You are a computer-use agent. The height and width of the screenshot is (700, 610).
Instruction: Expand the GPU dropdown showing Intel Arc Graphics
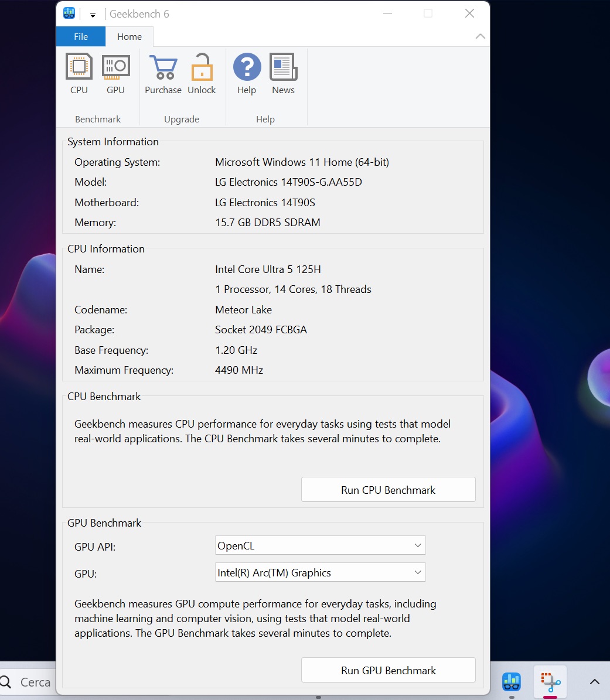320,573
